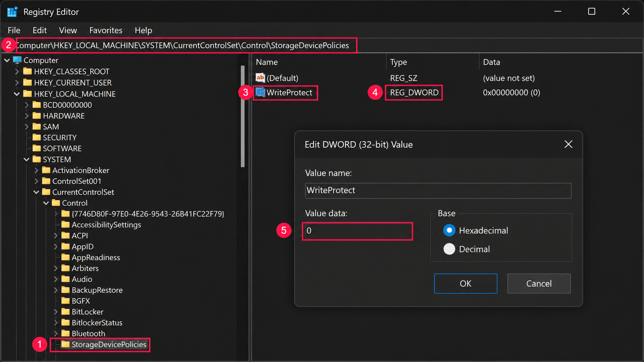Click the ActivationBroker folder icon
The width and height of the screenshot is (644, 362).
tap(46, 170)
